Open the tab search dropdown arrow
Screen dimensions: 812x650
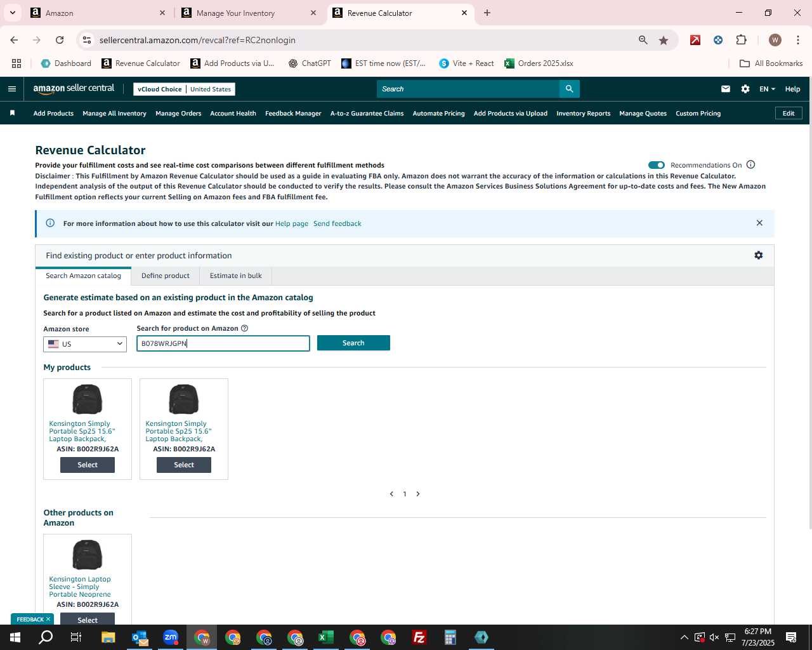[13, 13]
